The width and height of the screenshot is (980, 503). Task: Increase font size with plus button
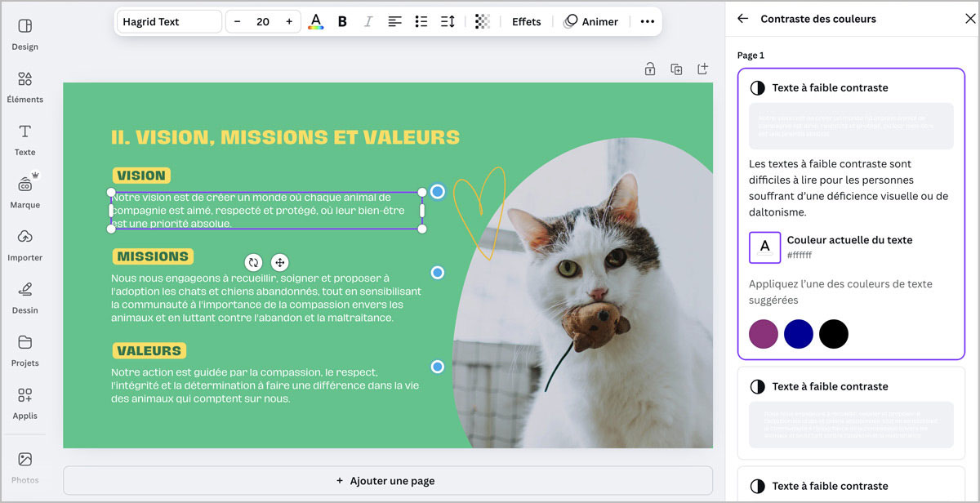[289, 22]
